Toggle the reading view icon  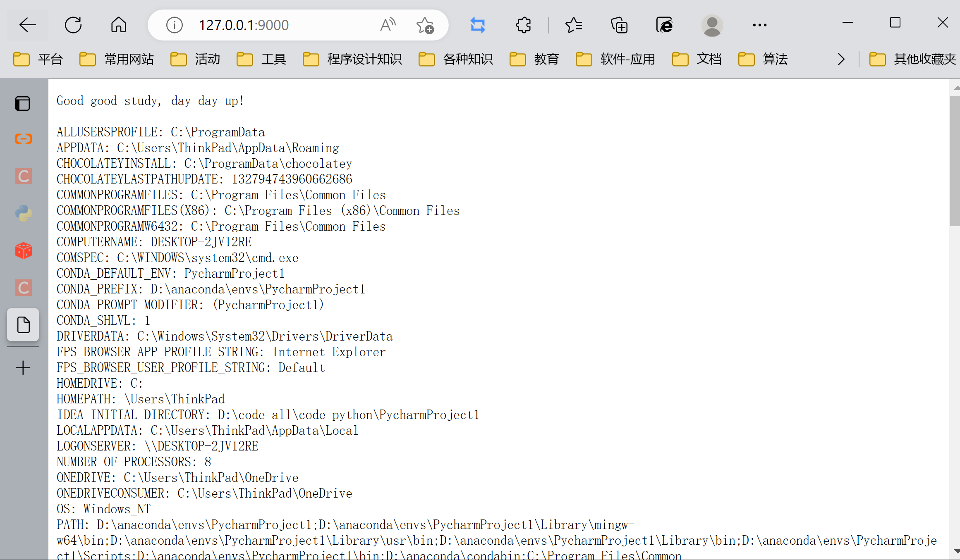[x=387, y=25]
